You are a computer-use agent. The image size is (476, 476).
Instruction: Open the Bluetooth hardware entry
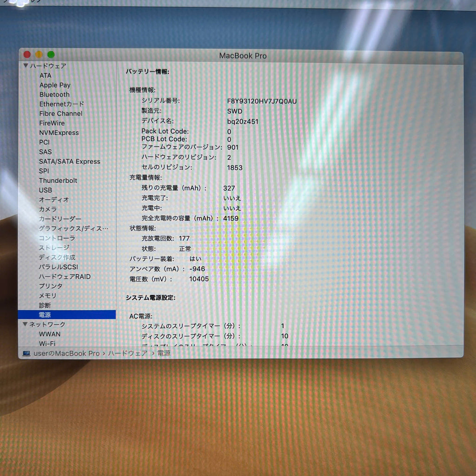pos(54,94)
